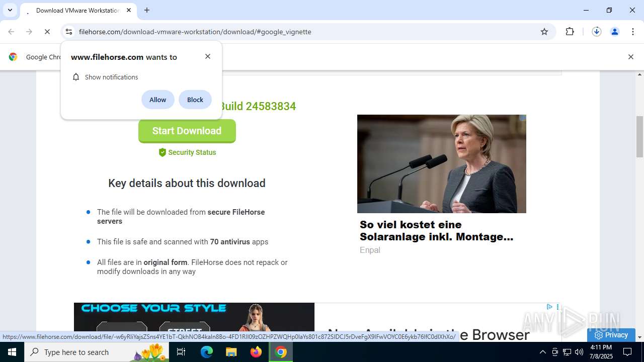
Task: Open the Chrome downloads icon
Action: click(x=596, y=32)
